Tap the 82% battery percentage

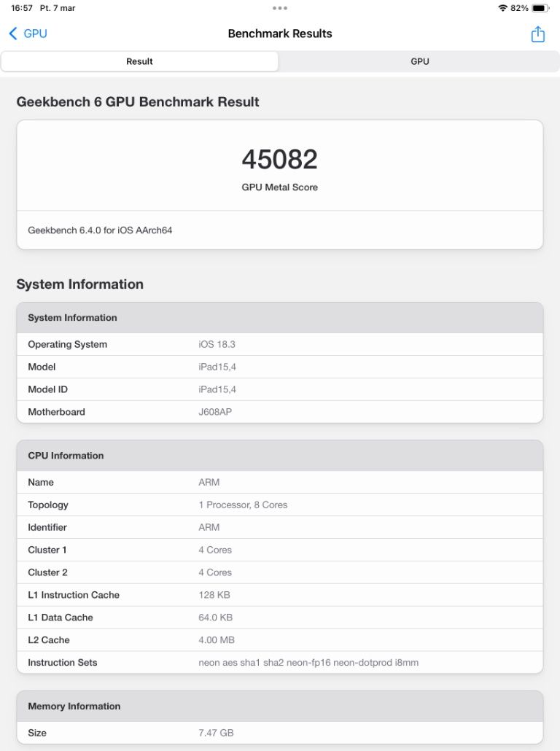[x=519, y=8]
